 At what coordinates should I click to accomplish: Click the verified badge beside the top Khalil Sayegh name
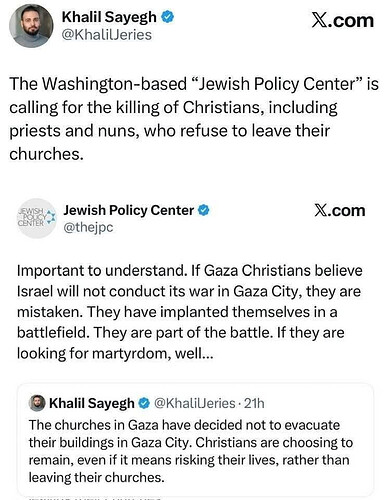tap(168, 17)
